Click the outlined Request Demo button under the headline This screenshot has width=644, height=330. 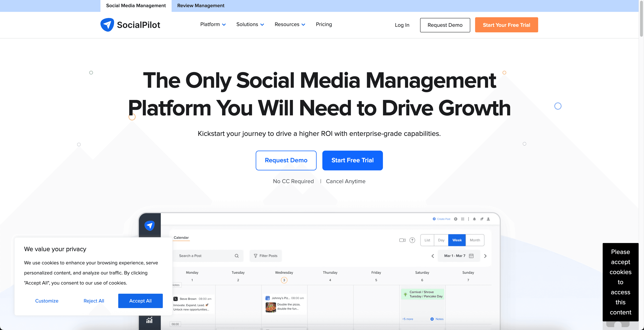click(286, 160)
